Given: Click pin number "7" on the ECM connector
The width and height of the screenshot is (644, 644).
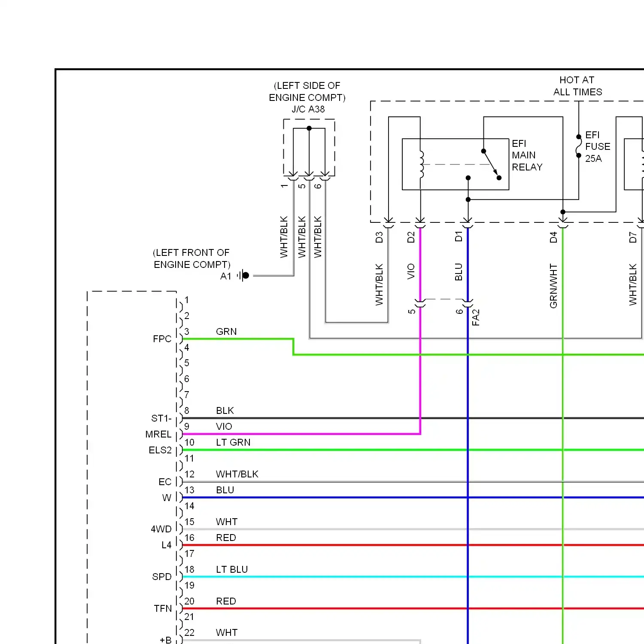Looking at the screenshot, I should (x=187, y=395).
